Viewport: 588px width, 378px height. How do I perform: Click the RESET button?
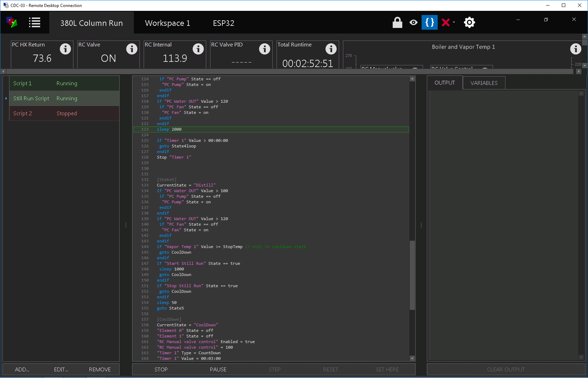331,370
